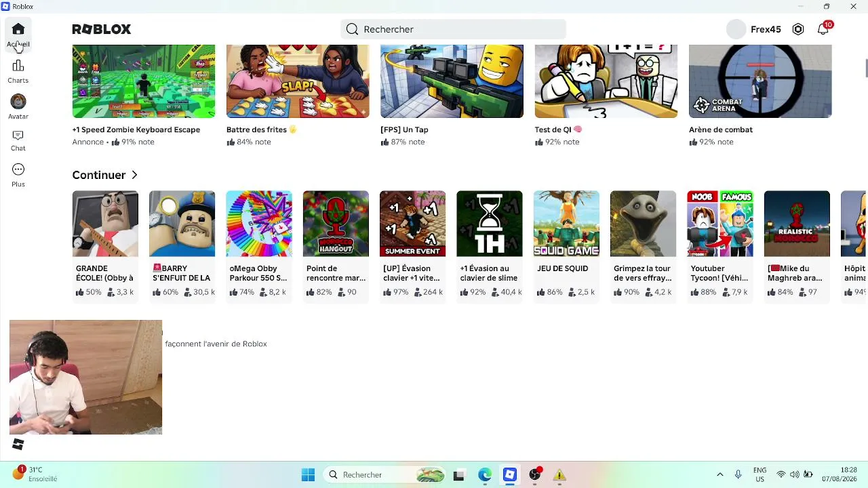868x488 pixels.
Task: Open the Windows Start menu
Action: pos(308,474)
